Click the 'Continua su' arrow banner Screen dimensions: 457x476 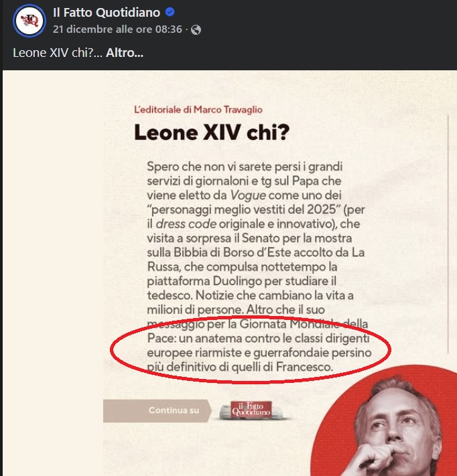157,410
